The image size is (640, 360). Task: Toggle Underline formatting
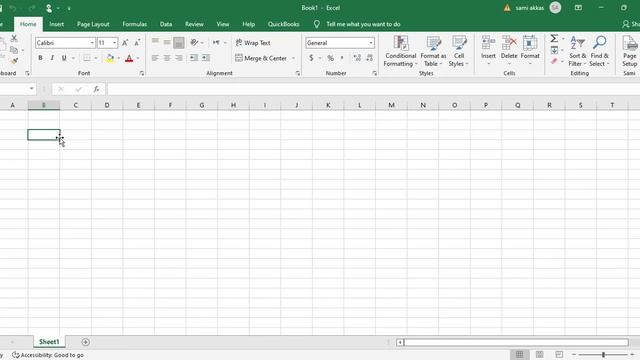tap(64, 58)
